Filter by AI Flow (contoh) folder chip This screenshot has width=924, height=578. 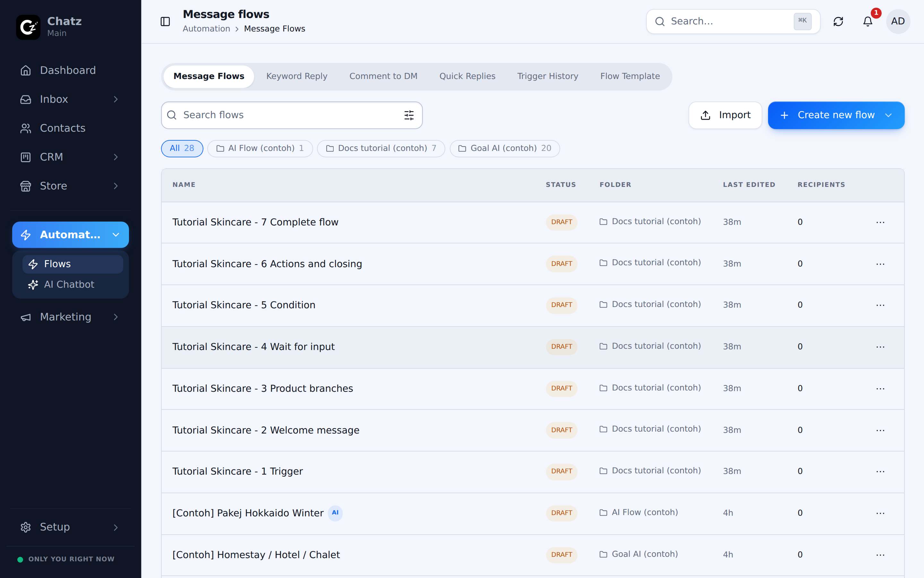(x=260, y=148)
